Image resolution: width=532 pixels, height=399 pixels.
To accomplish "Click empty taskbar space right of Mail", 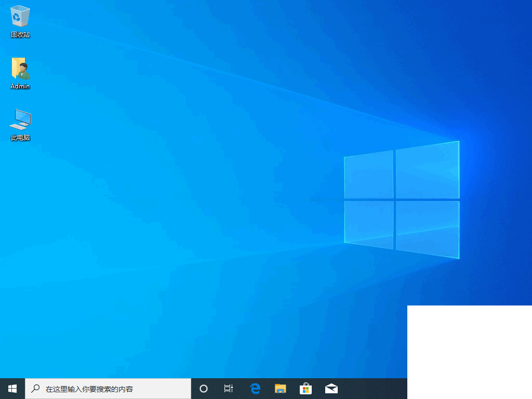I will (x=374, y=389).
